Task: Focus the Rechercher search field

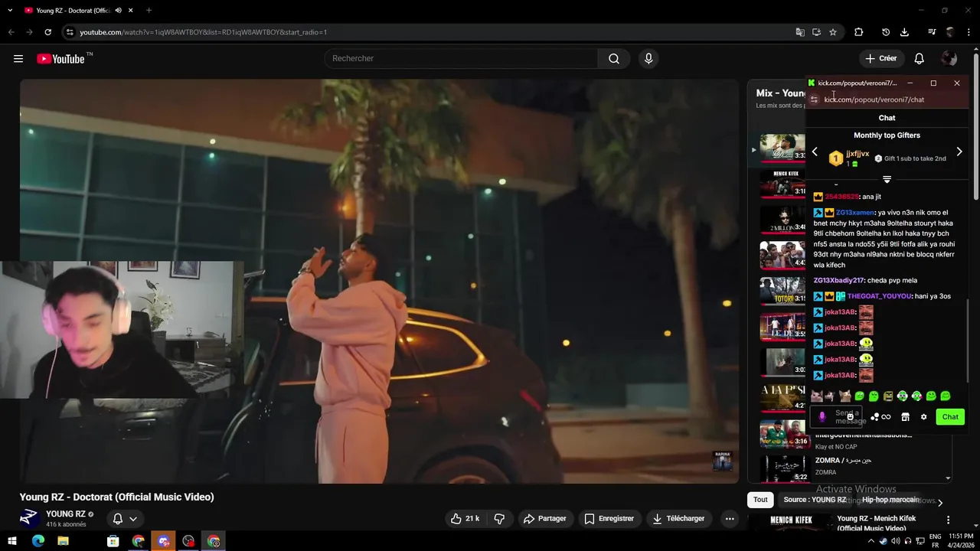Action: click(x=461, y=59)
